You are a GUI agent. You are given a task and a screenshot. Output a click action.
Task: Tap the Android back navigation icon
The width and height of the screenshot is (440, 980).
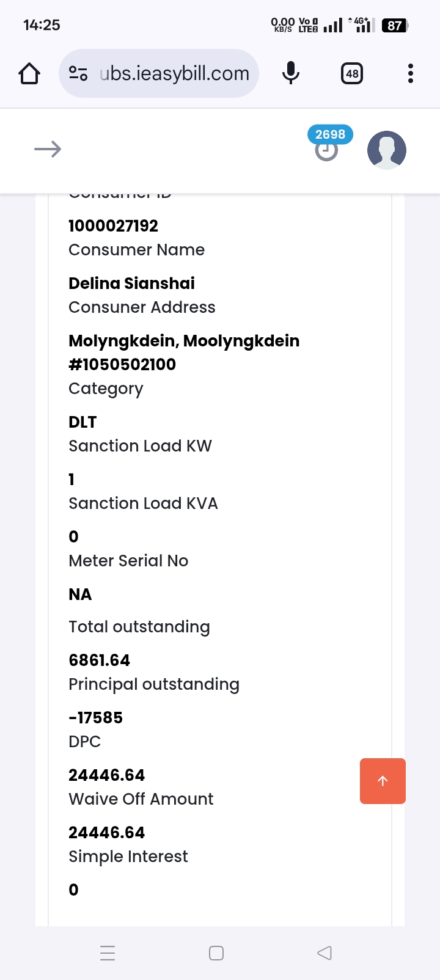(x=324, y=953)
